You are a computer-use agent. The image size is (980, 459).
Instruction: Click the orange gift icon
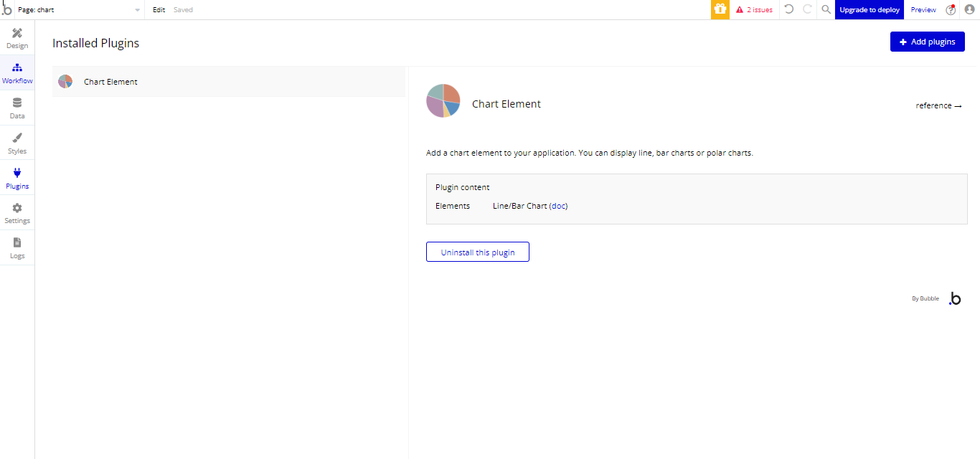(x=720, y=10)
